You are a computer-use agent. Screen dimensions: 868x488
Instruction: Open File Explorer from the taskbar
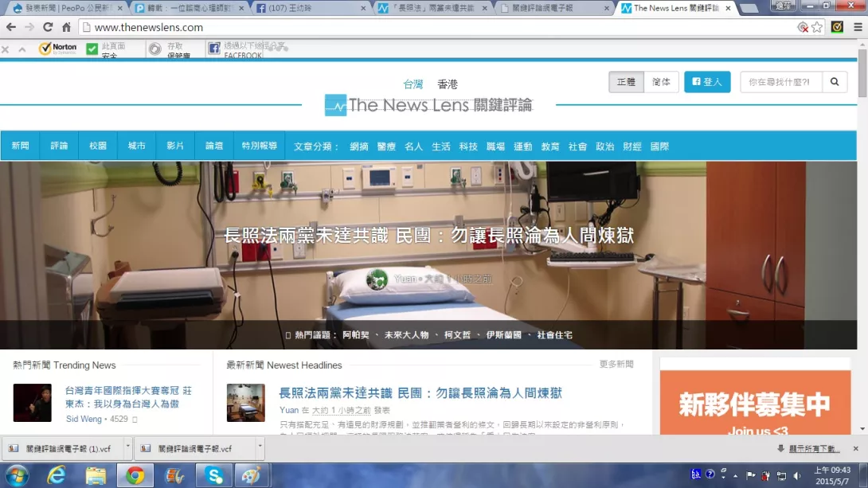(x=96, y=475)
